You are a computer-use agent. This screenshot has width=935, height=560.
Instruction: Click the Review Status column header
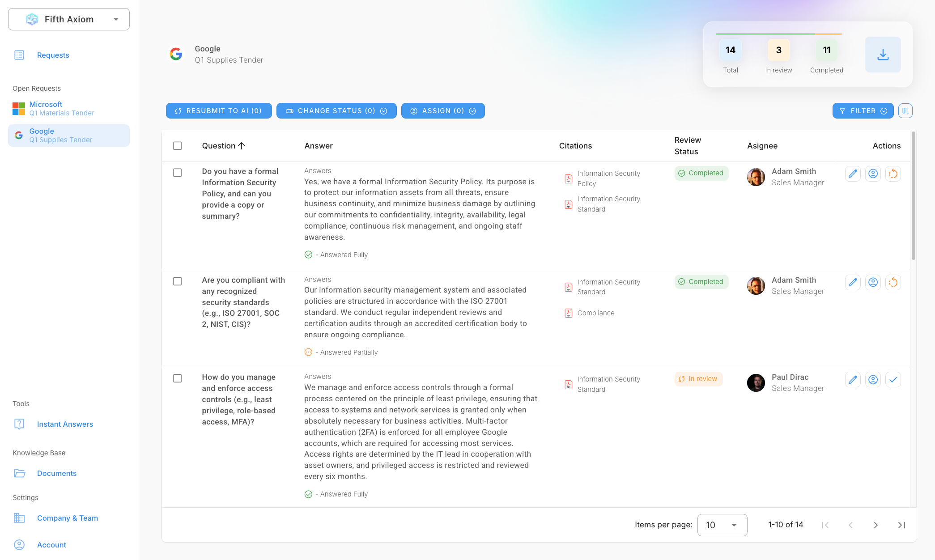click(688, 146)
